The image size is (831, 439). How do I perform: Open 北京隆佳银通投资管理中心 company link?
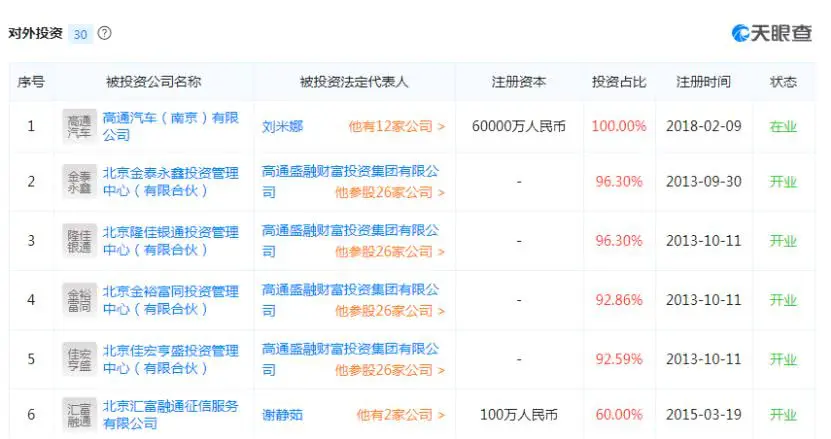pos(171,241)
